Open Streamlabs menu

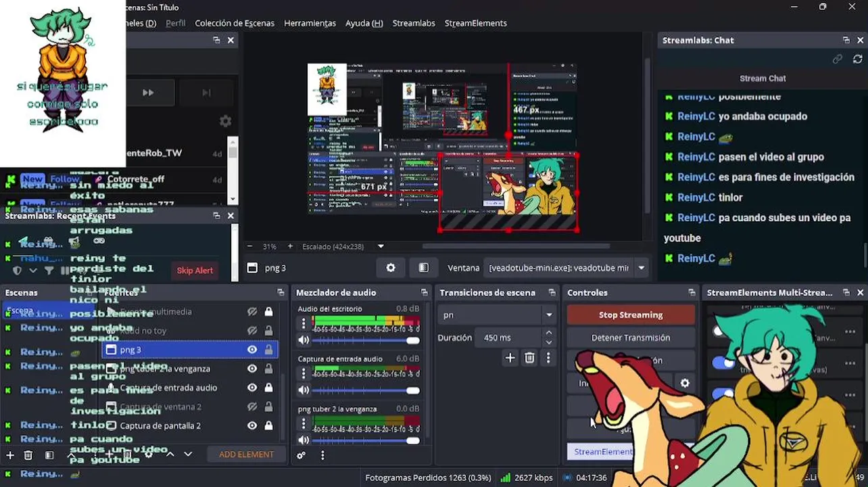[x=414, y=23]
